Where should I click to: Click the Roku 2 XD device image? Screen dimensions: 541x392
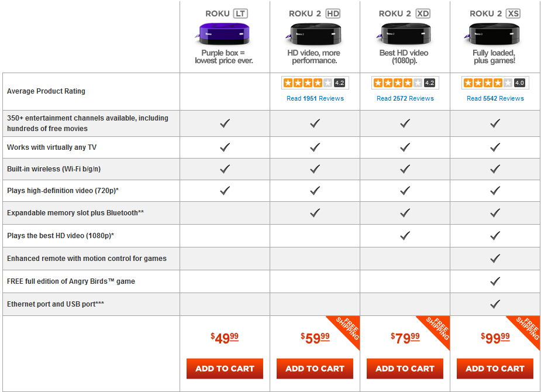tap(404, 34)
